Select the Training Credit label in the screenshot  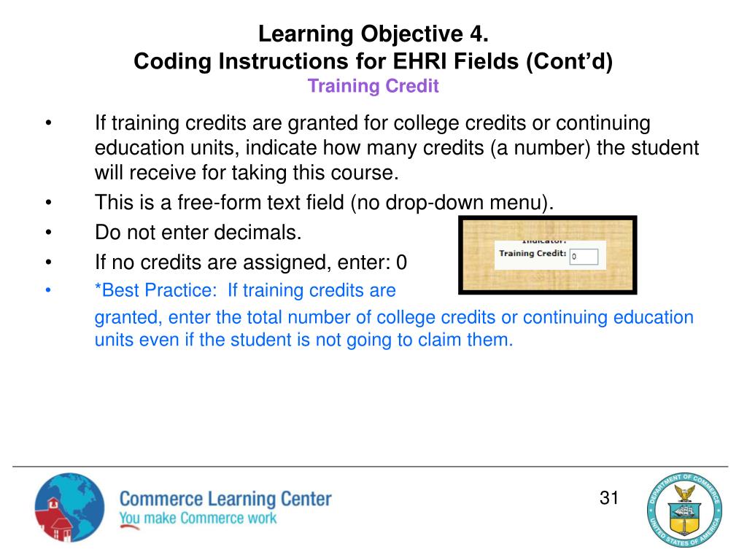point(532,253)
